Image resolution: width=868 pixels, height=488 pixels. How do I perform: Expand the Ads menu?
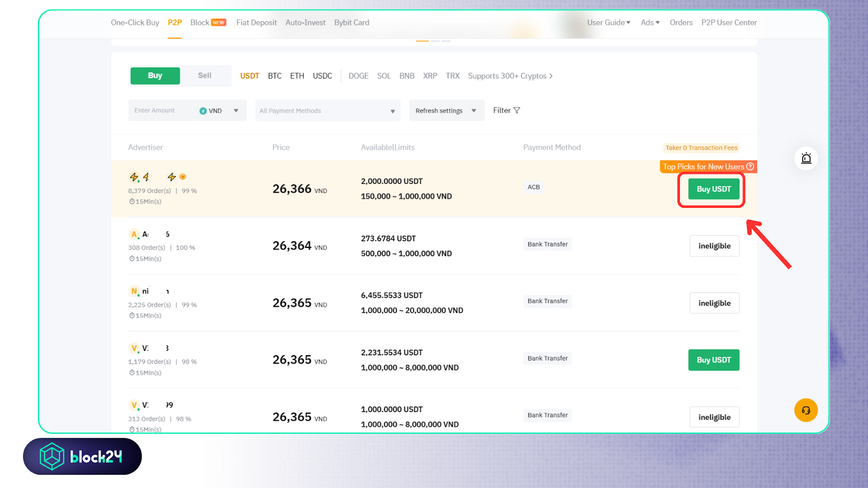[x=650, y=23]
